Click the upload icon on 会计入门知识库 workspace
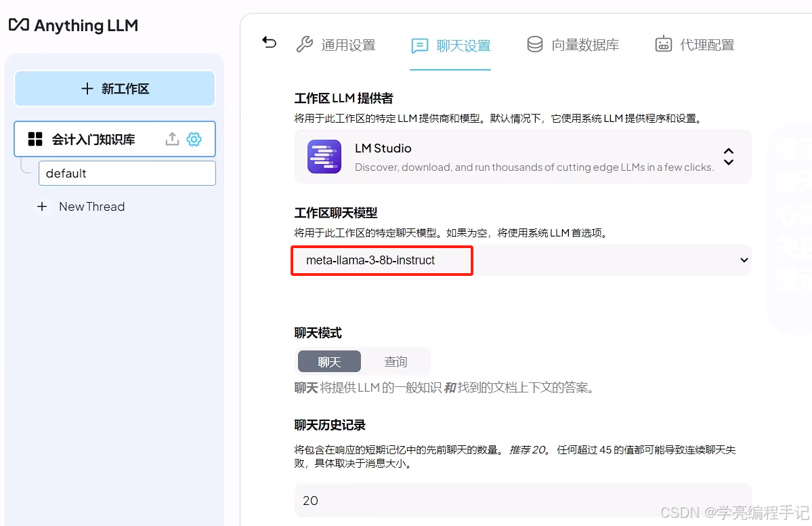 (173, 139)
